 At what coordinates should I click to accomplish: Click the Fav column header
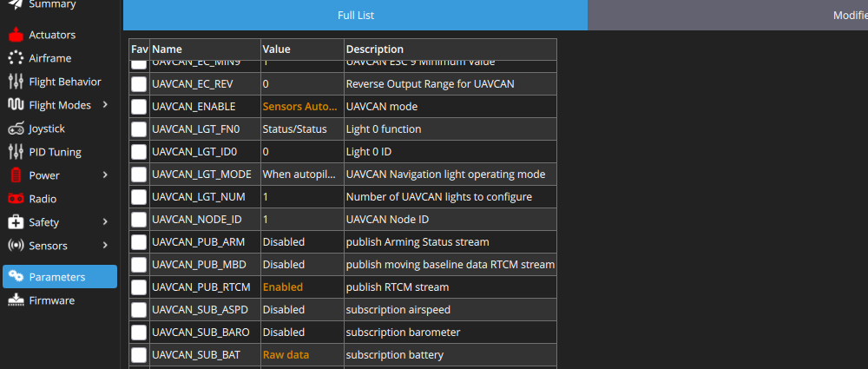tap(139, 49)
